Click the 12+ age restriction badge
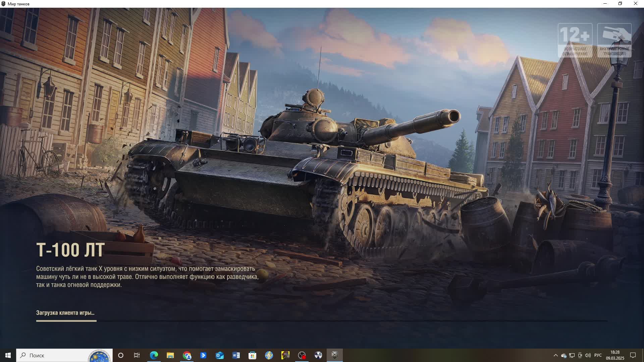Screen dimensions: 644x362 pos(575,40)
